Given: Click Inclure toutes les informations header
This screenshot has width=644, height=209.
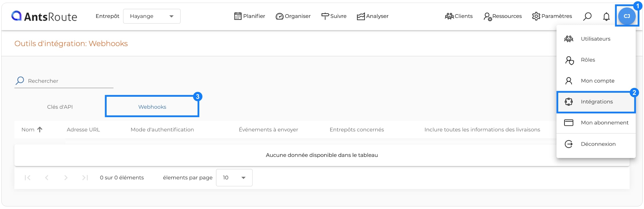Looking at the screenshot, I should pos(482,130).
